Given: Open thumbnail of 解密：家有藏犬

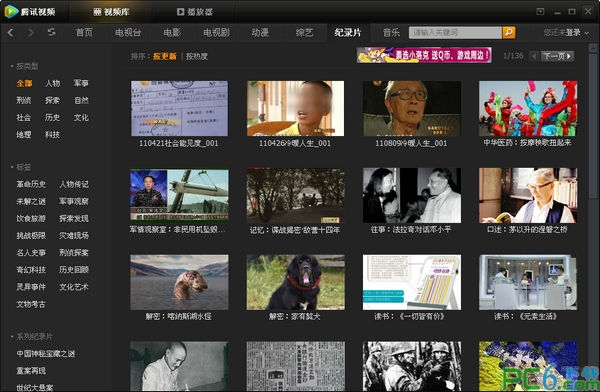Looking at the screenshot, I should (295, 282).
